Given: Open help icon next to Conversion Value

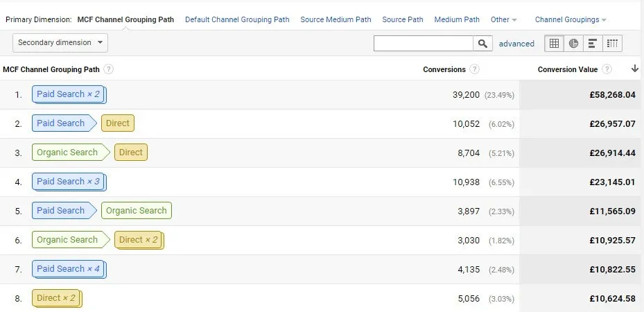Looking at the screenshot, I should point(607,69).
